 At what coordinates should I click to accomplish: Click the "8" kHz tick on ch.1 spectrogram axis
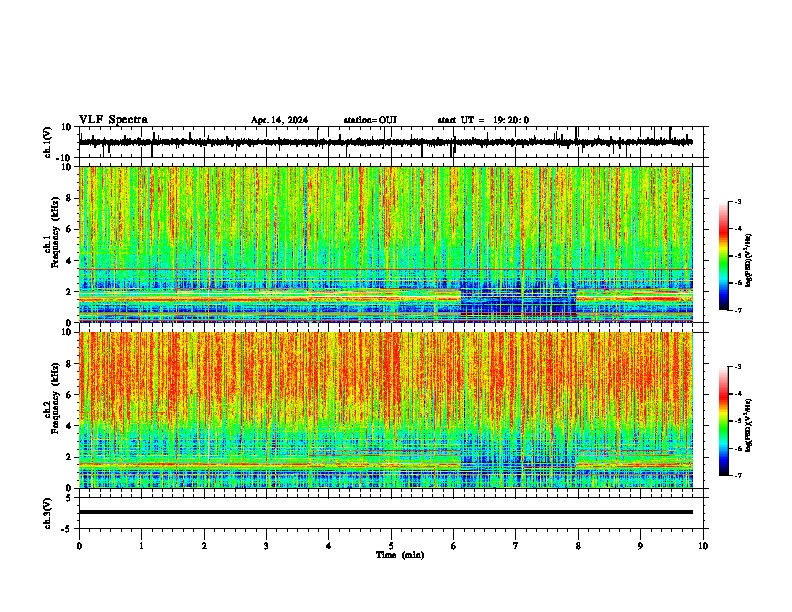pos(69,198)
